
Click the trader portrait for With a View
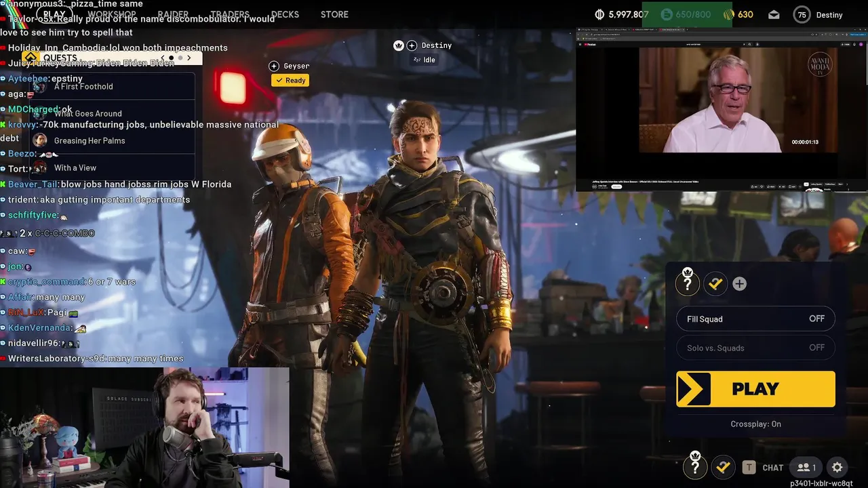click(x=40, y=167)
